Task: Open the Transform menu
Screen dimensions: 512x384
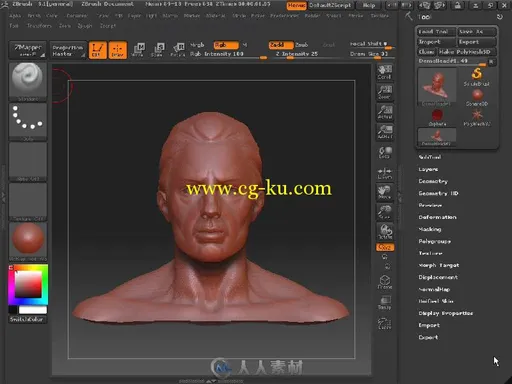Action: click(39, 26)
